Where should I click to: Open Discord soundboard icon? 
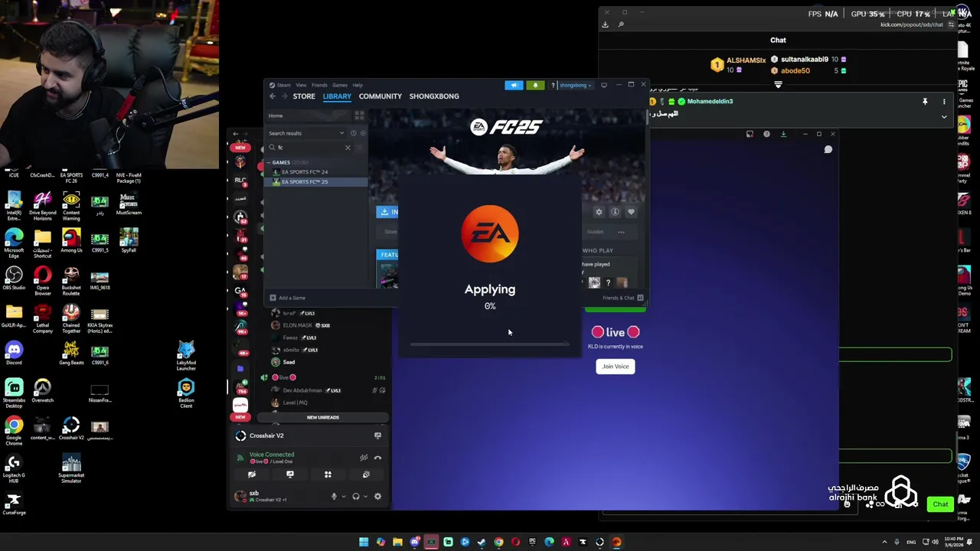point(366,475)
